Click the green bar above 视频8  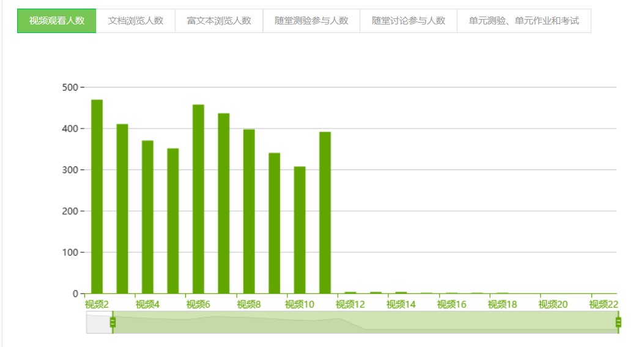pos(249,212)
